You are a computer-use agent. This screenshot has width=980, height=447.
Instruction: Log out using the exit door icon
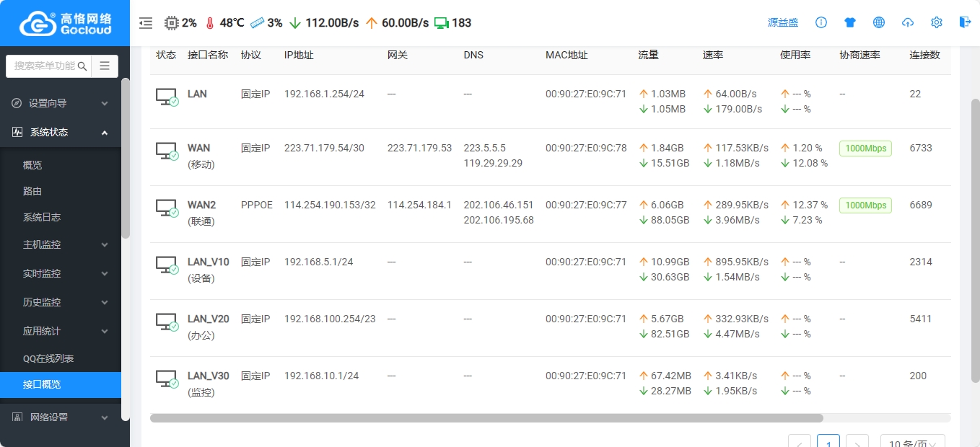tap(965, 22)
